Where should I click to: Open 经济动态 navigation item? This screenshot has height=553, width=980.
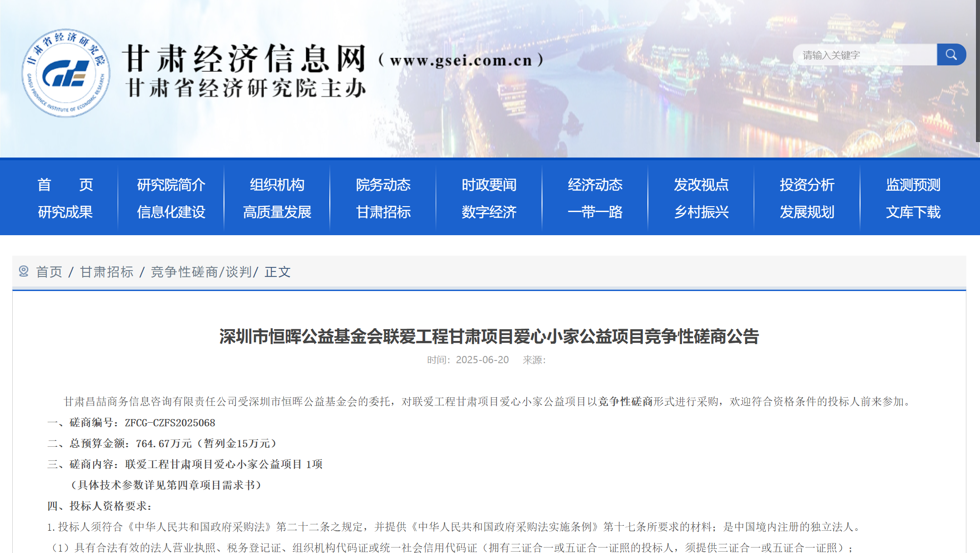[595, 185]
